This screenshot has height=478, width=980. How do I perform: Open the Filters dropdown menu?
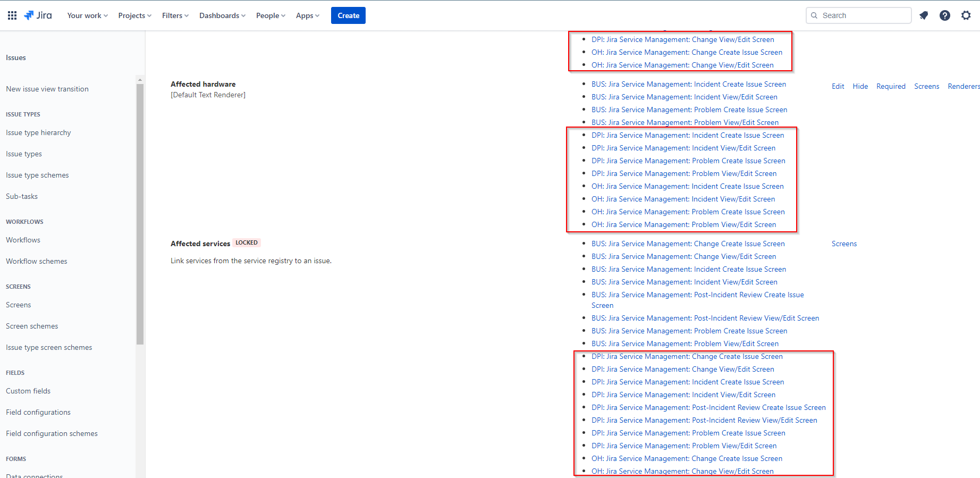[x=175, y=15]
